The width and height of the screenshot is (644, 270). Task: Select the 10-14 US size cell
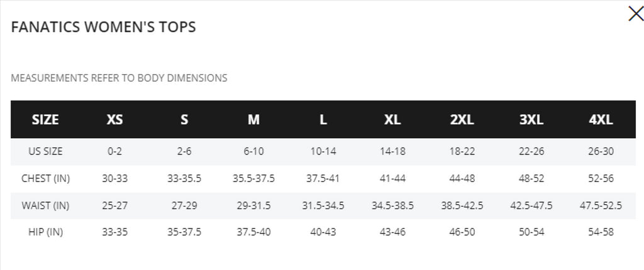323,151
